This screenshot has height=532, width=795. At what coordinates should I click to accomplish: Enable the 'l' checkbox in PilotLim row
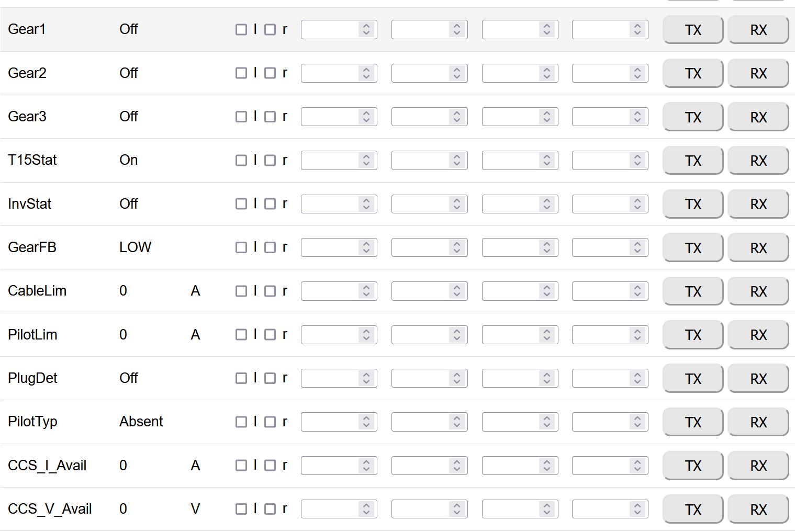(x=241, y=335)
